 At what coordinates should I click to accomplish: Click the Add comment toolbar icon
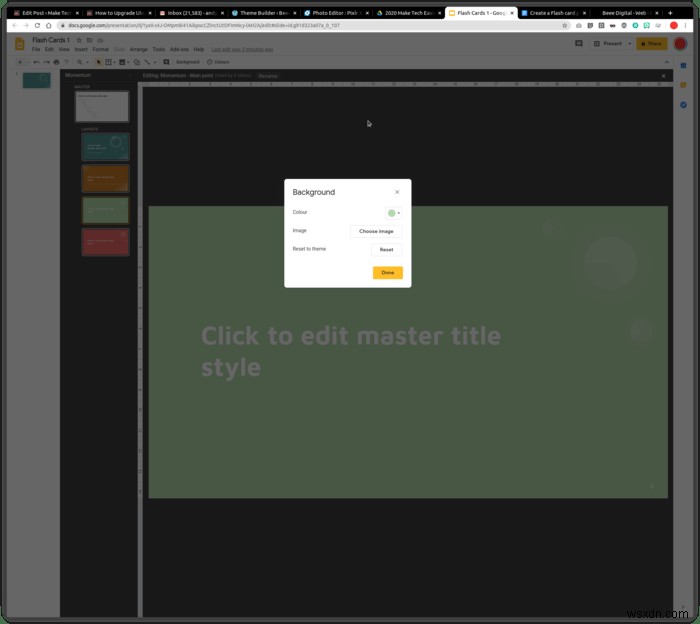click(x=166, y=62)
